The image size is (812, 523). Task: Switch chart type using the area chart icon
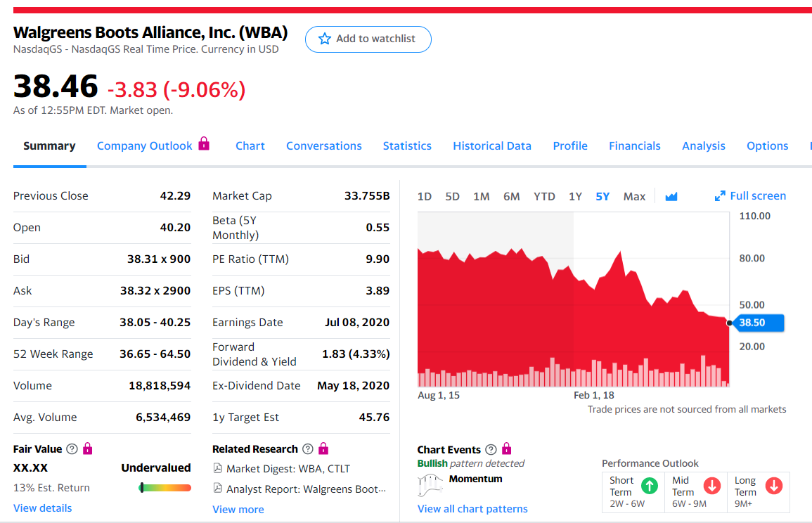(x=671, y=196)
